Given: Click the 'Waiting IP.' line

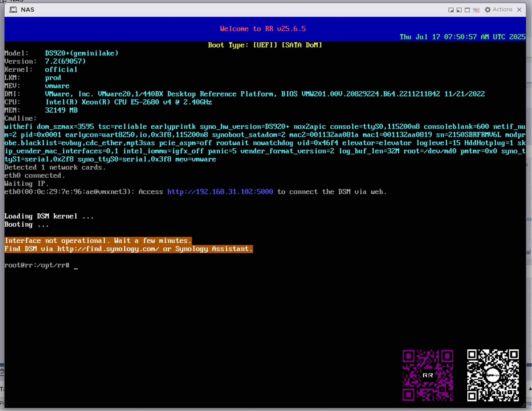Looking at the screenshot, I should click(x=26, y=184).
